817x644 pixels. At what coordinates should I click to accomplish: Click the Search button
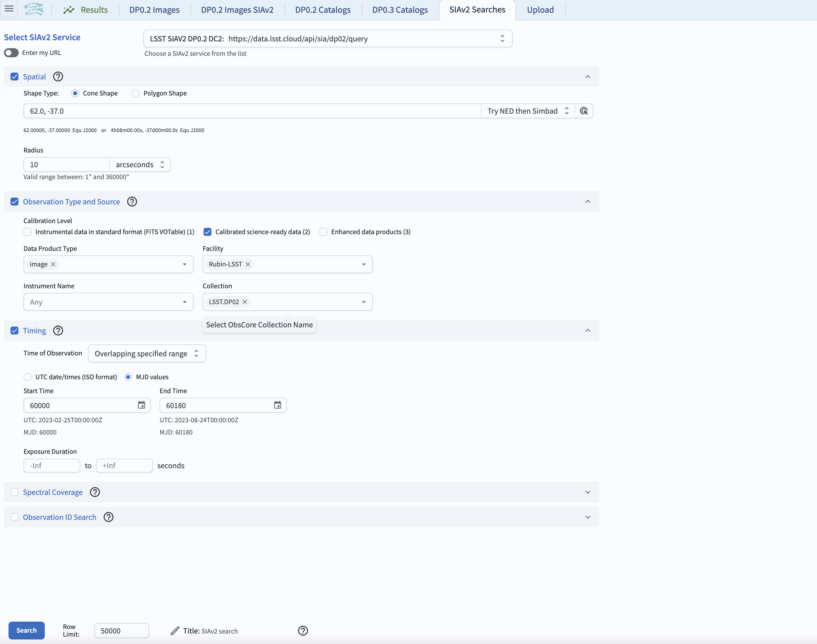26,630
